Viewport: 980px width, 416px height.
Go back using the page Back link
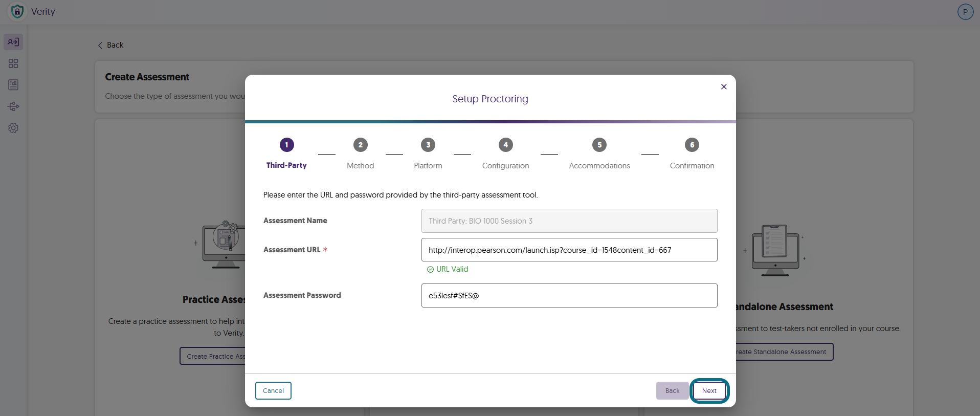[x=110, y=45]
